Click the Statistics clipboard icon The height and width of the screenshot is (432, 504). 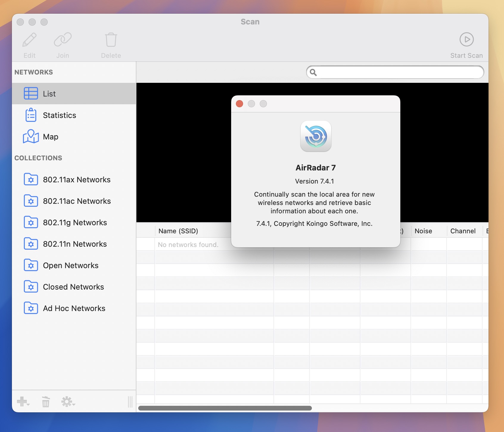[x=31, y=115]
